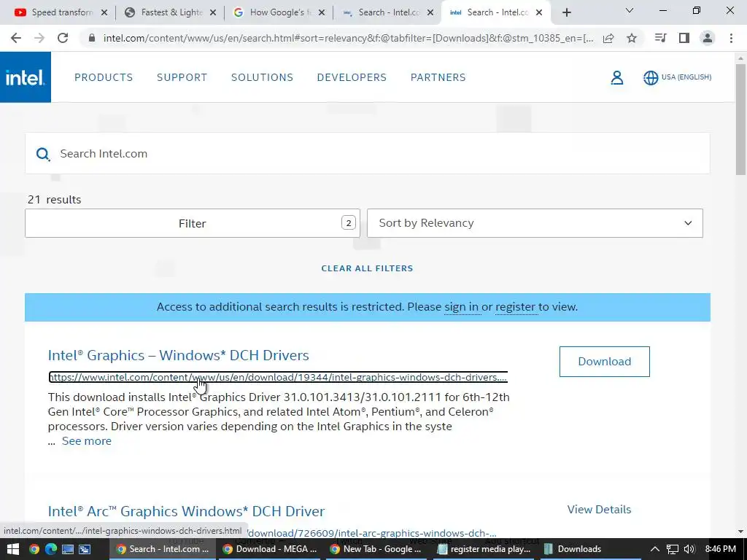Open the SUPPORT menu
Image resolution: width=747 pixels, height=560 pixels.
pos(182,77)
